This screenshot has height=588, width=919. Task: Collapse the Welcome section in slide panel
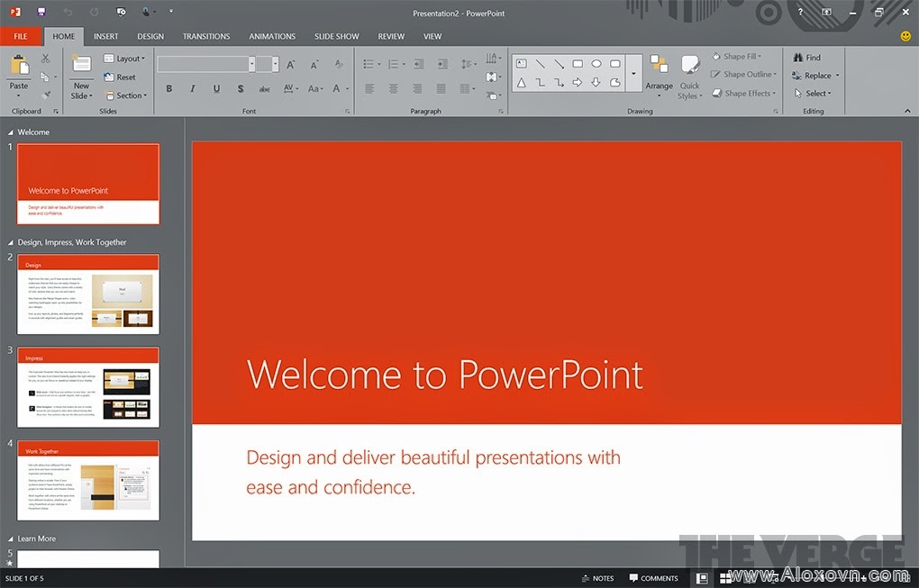click(10, 132)
